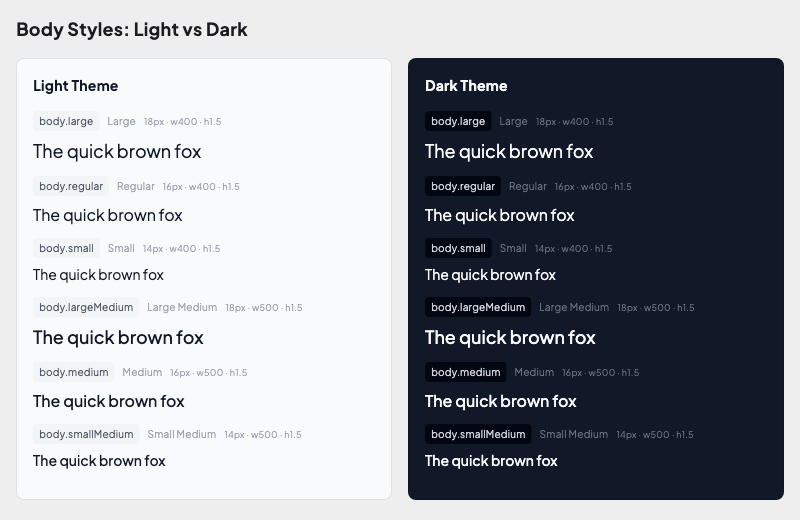This screenshot has width=800, height=520.
Task: Click the body.large token chip in Light Theme
Action: [x=66, y=121]
